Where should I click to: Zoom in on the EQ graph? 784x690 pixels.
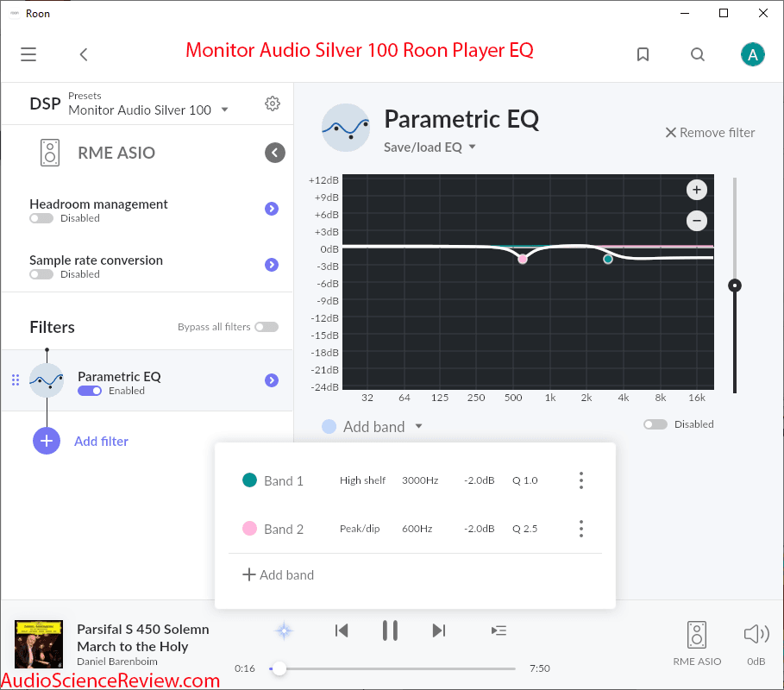click(x=697, y=190)
